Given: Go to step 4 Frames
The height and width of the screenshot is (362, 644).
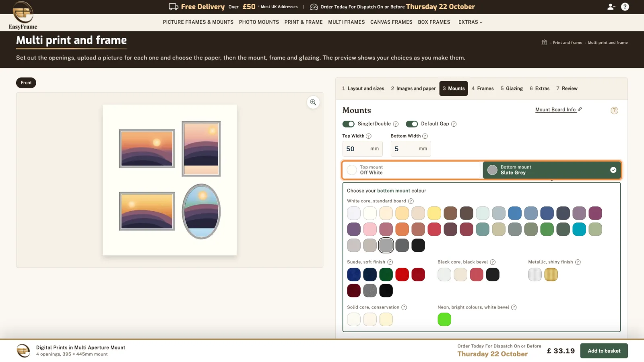Looking at the screenshot, I should tap(483, 88).
